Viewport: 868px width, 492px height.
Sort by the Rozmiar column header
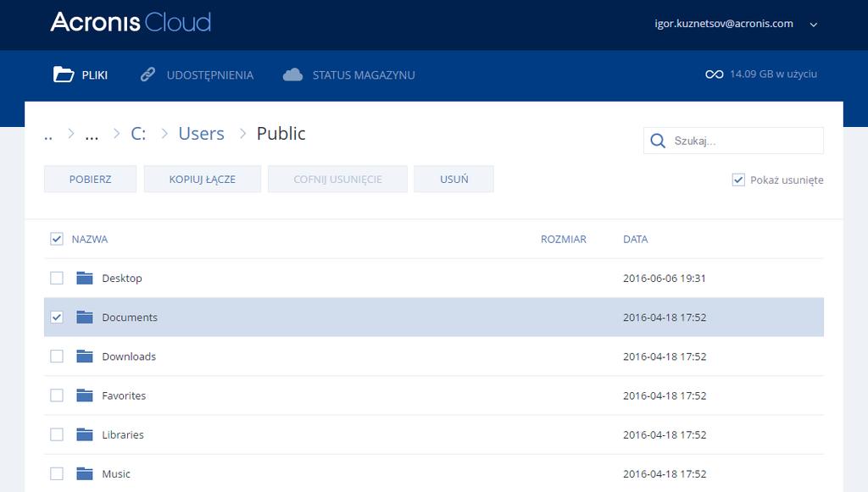pos(564,240)
